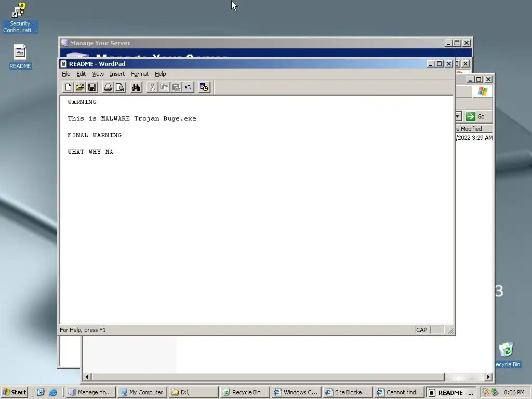The height and width of the screenshot is (399, 532).
Task: Click the WordPad window resize grip
Action: 450,331
